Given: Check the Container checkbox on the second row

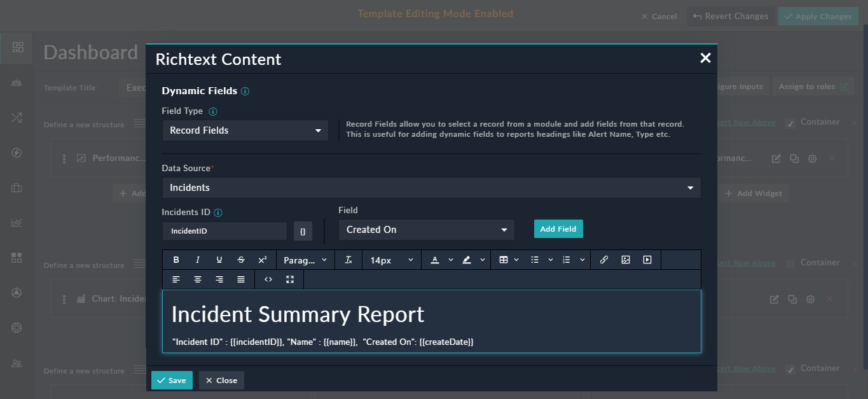Looking at the screenshot, I should click(790, 262).
